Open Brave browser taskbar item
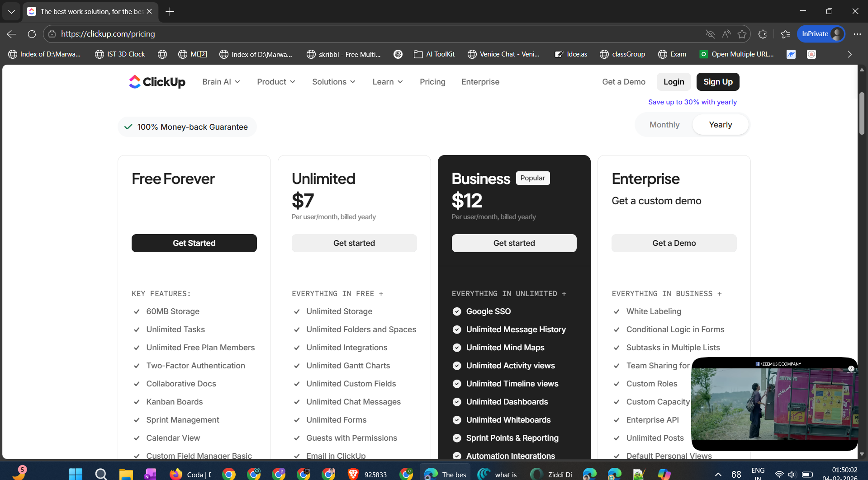This screenshot has height=480, width=868. (x=367, y=474)
